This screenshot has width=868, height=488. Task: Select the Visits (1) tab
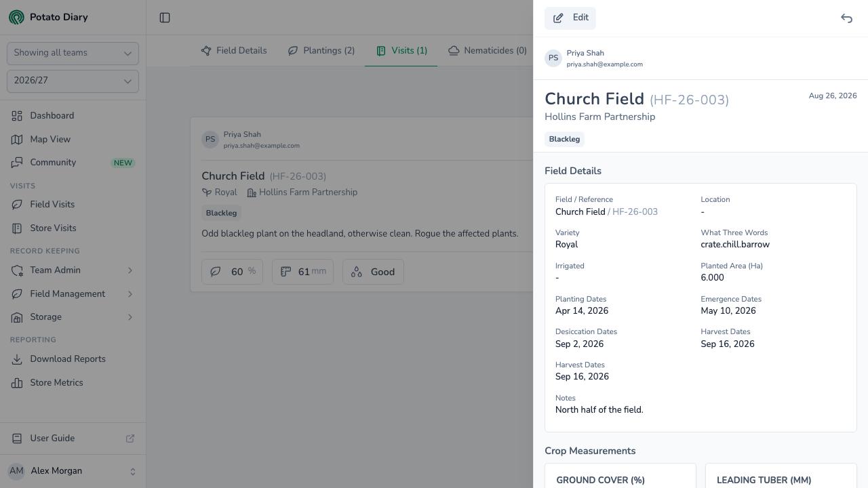tap(401, 51)
